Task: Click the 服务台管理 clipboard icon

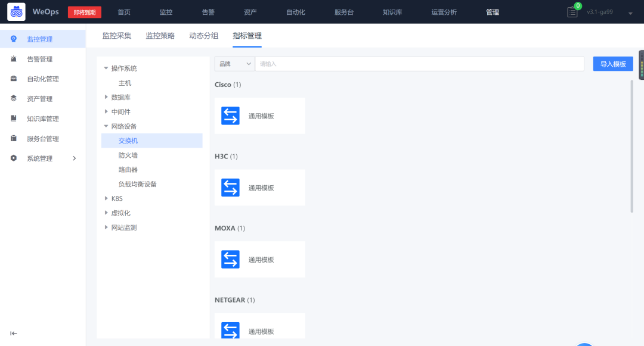Action: pyautogui.click(x=14, y=138)
